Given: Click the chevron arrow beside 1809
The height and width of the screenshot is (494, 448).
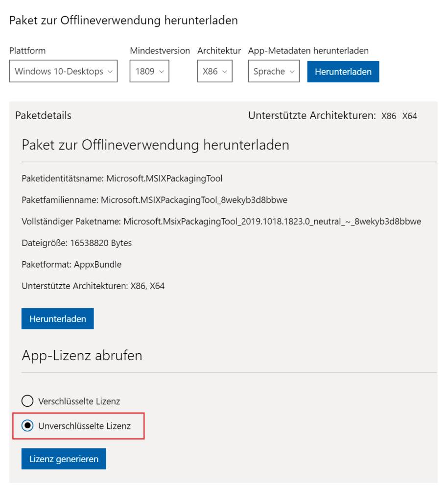Looking at the screenshot, I should point(162,72).
